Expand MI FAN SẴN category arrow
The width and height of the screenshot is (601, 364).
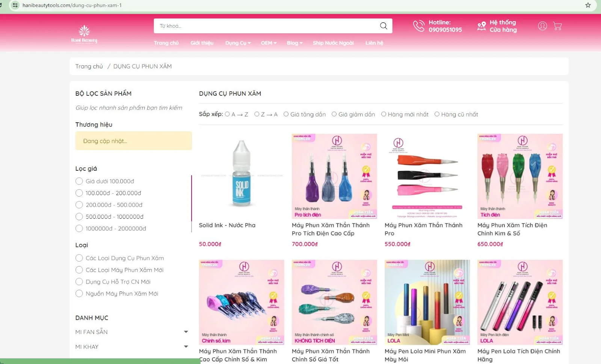click(186, 332)
